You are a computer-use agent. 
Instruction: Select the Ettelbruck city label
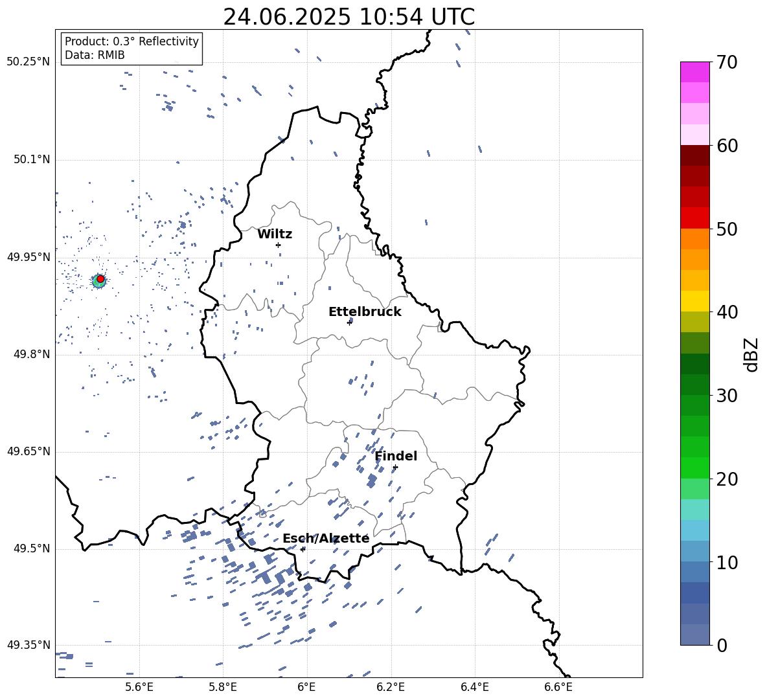365,312
